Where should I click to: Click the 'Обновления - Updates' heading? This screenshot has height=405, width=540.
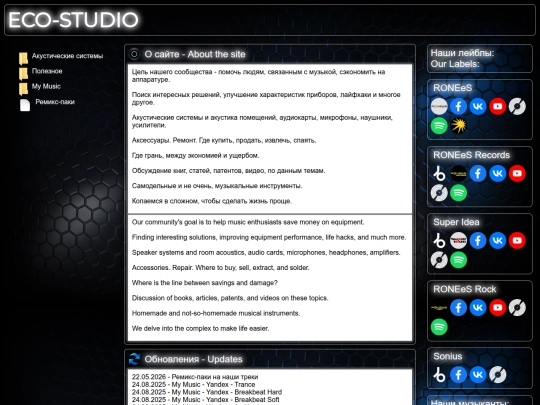point(194,359)
